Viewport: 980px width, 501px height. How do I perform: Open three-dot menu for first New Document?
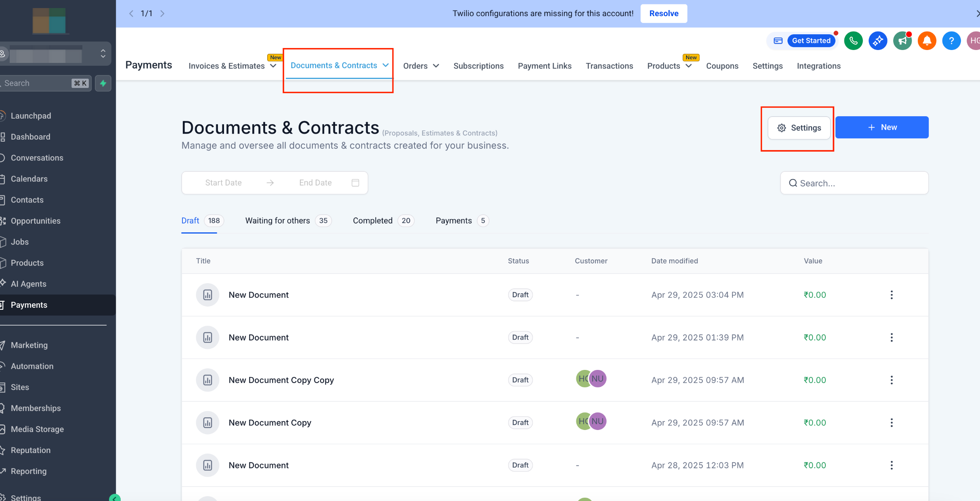[891, 295]
